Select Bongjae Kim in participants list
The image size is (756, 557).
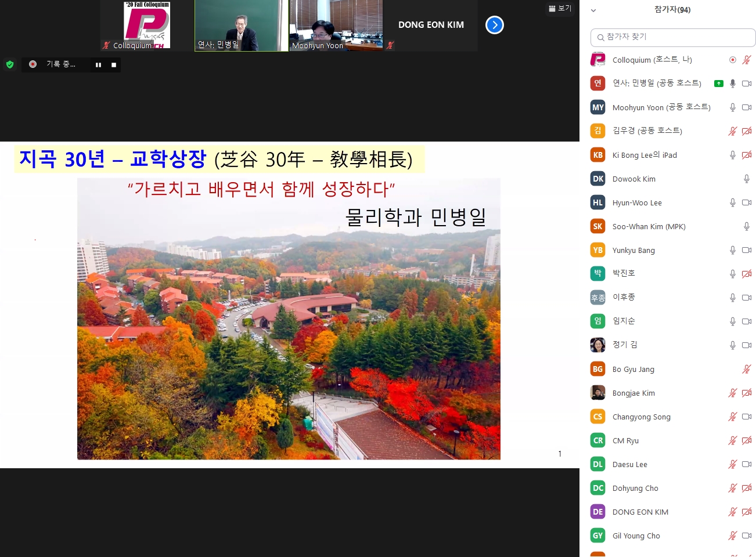coord(633,393)
